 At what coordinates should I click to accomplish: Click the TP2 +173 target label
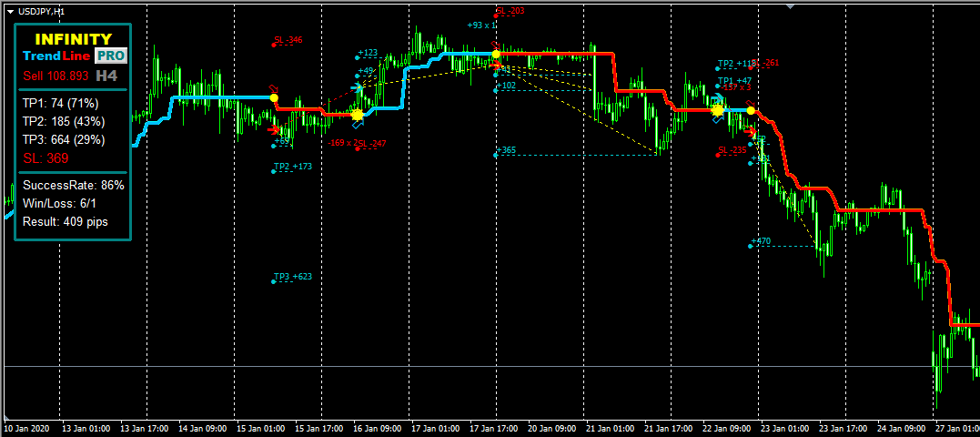[292, 167]
